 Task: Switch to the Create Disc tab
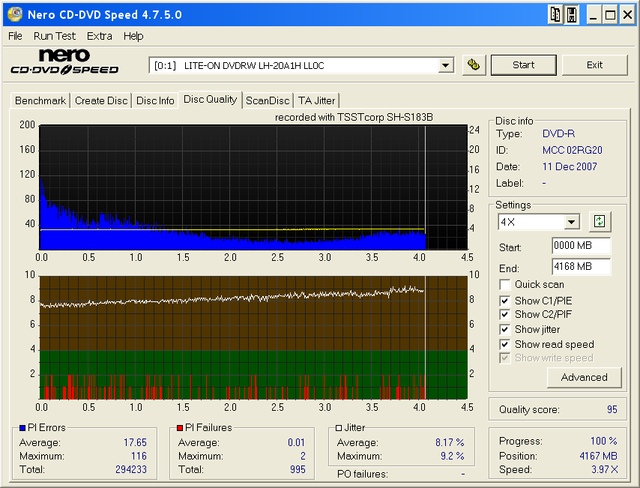[x=101, y=100]
